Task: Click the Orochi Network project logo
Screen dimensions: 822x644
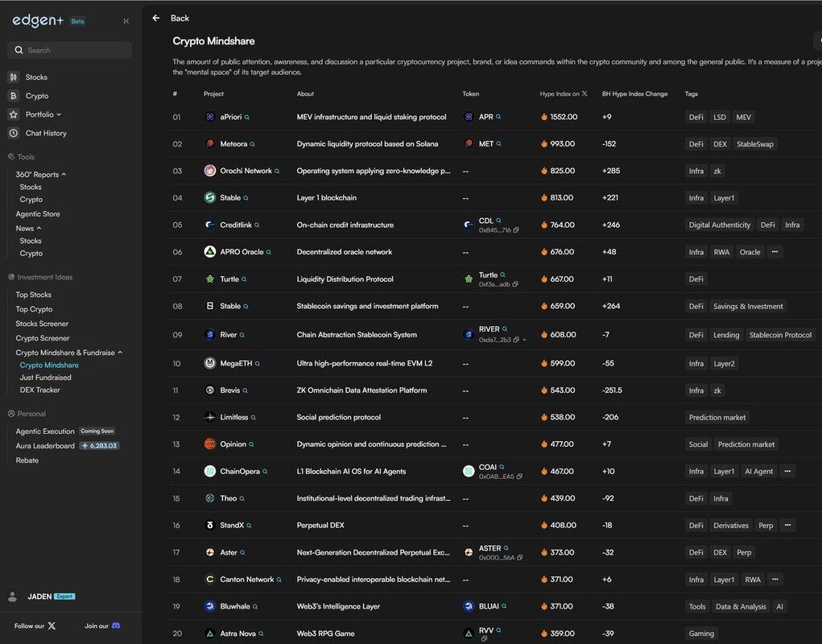Action: pyautogui.click(x=210, y=171)
